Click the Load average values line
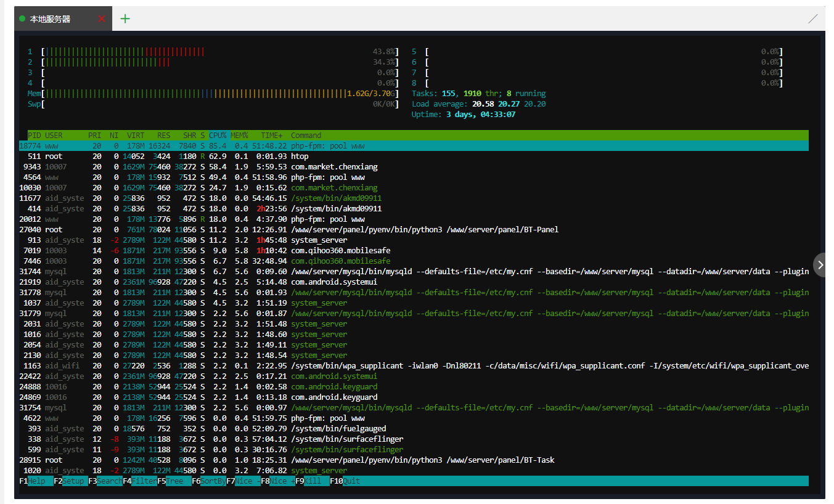The image size is (834, 504). [x=479, y=104]
